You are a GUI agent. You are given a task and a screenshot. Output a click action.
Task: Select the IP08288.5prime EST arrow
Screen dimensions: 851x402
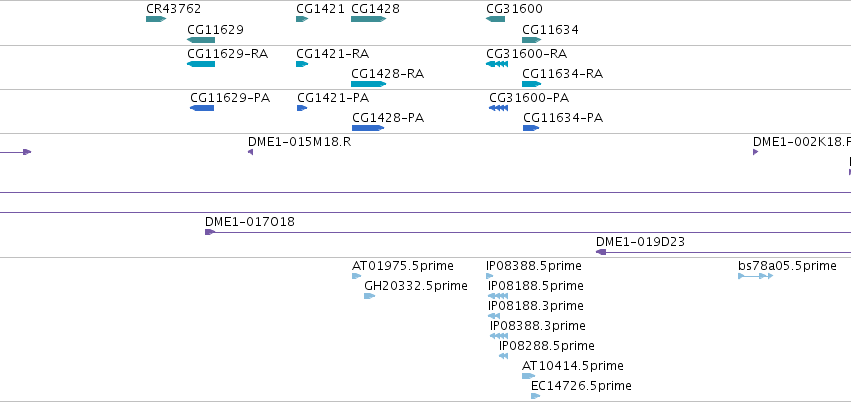[503, 356]
